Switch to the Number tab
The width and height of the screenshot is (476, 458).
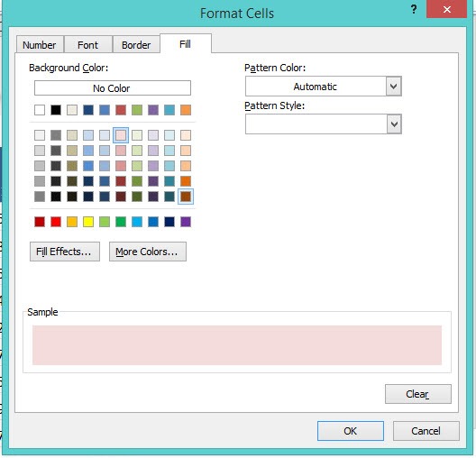pyautogui.click(x=40, y=45)
